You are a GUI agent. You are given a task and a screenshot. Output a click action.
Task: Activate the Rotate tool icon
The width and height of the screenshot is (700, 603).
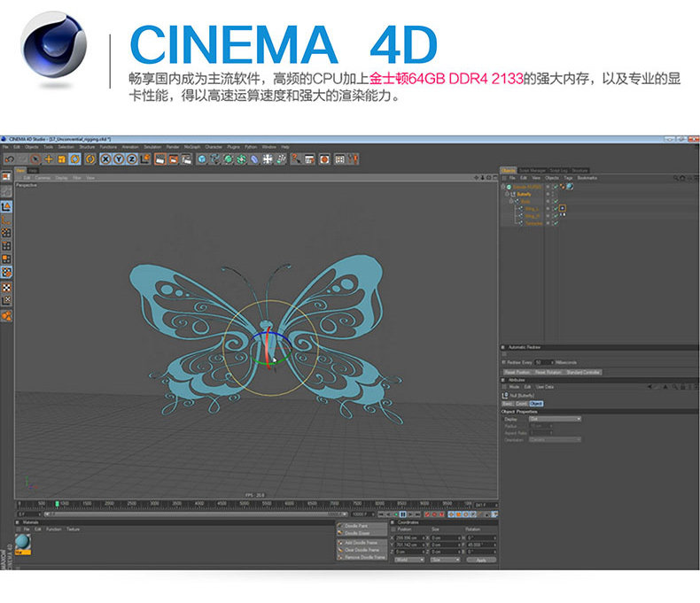[75, 159]
